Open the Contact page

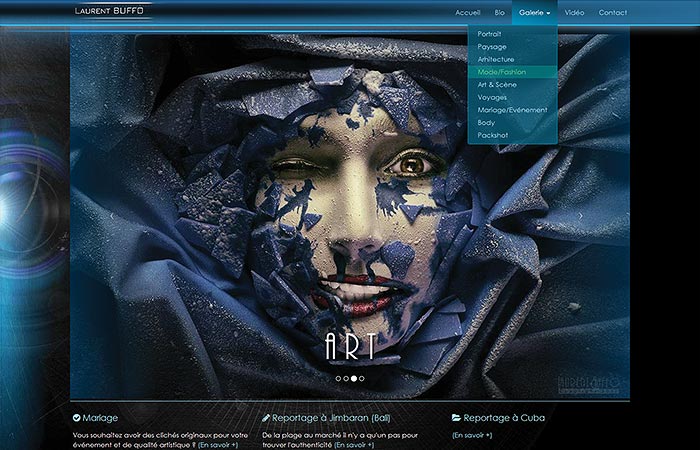click(612, 12)
